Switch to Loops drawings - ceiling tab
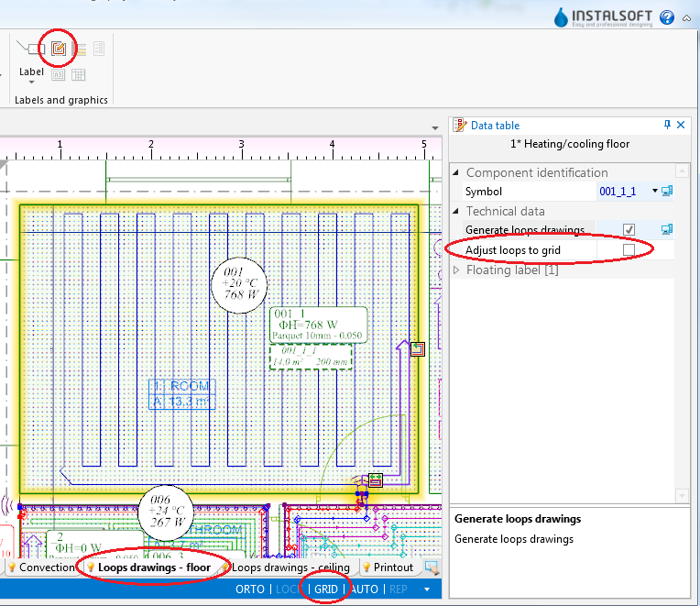This screenshot has height=606, width=700. pos(289,567)
